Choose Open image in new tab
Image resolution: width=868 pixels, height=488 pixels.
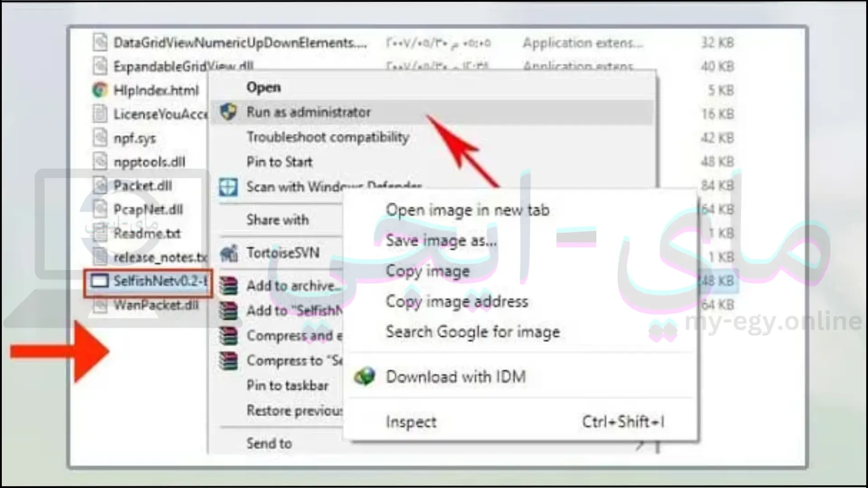pyautogui.click(x=468, y=210)
